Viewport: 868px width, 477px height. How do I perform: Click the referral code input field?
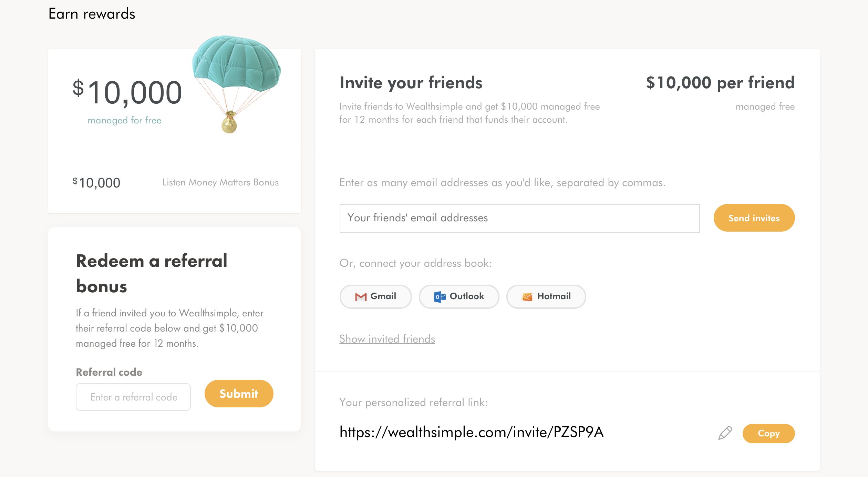[134, 396]
